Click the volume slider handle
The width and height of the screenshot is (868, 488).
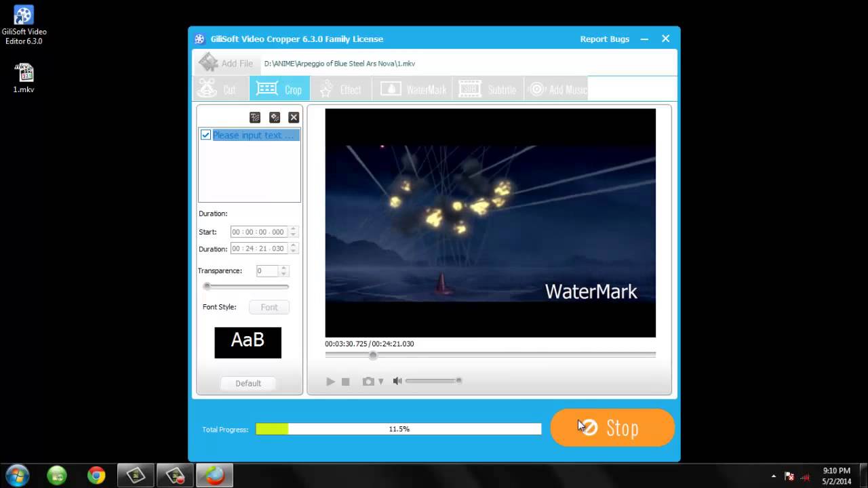pos(459,381)
